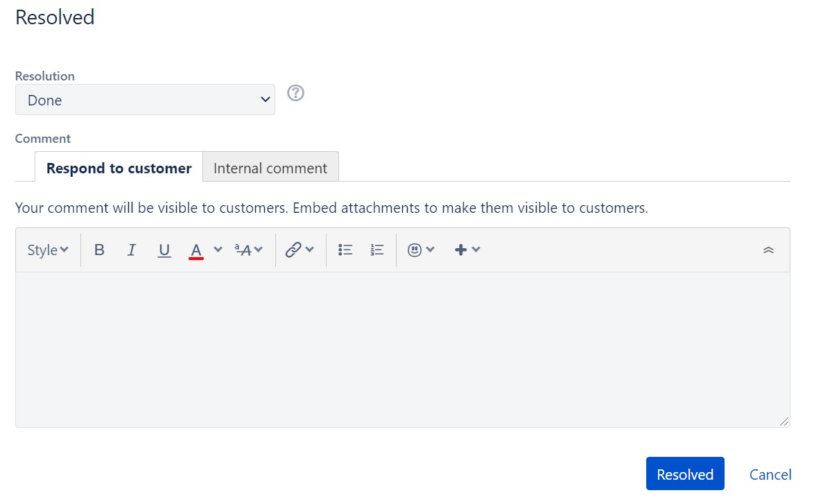The width and height of the screenshot is (814, 504).
Task: Open the help tooltip next to Resolution
Action: (x=295, y=93)
